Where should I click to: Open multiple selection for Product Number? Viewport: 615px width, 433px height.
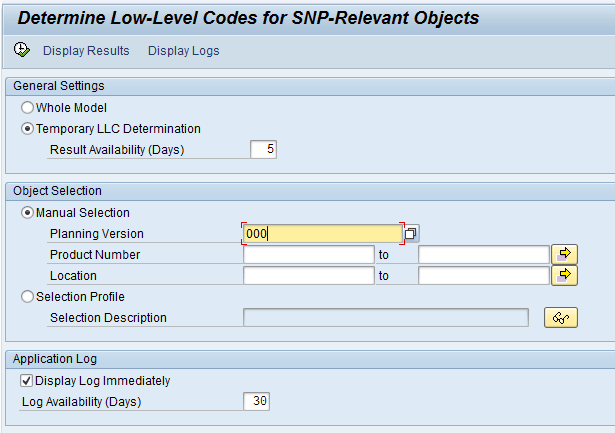coord(564,255)
